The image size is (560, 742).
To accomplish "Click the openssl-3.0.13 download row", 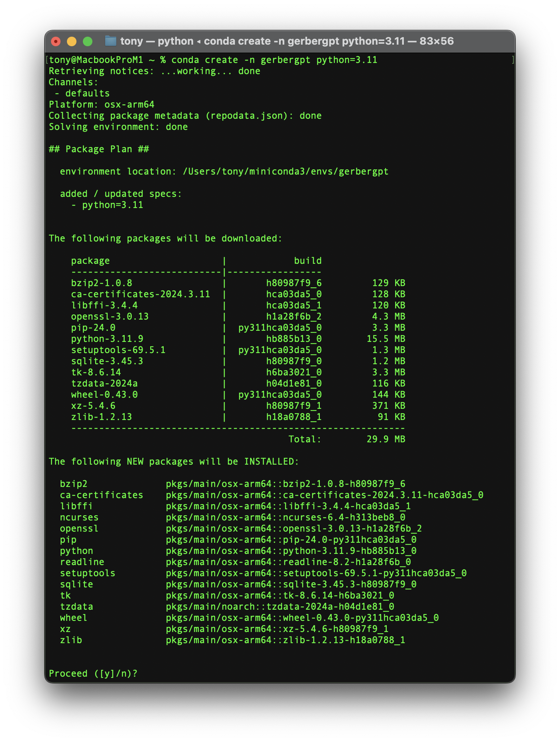I will pos(238,316).
